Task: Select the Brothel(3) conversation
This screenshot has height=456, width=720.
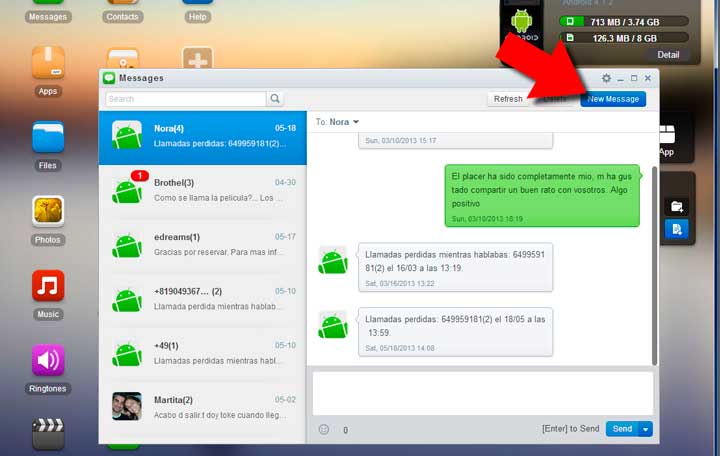Action: pos(202,191)
